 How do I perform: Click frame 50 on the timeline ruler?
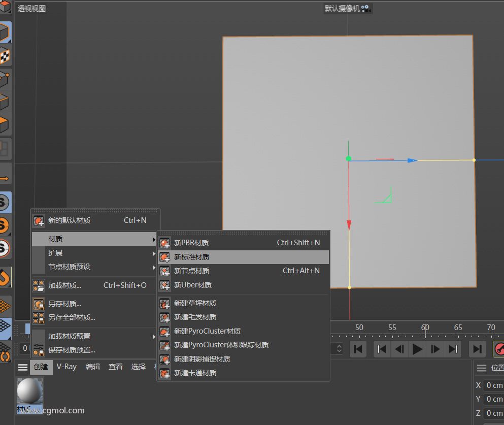pyautogui.click(x=359, y=328)
